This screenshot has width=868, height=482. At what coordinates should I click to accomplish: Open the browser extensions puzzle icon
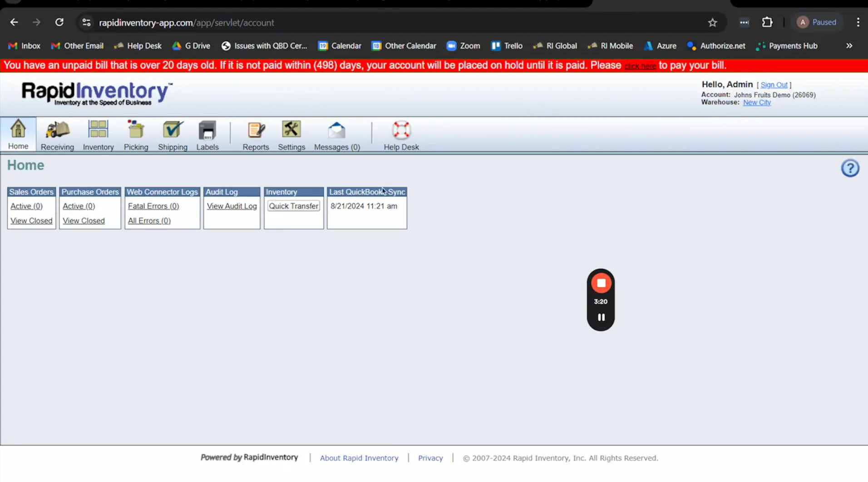[x=767, y=22]
